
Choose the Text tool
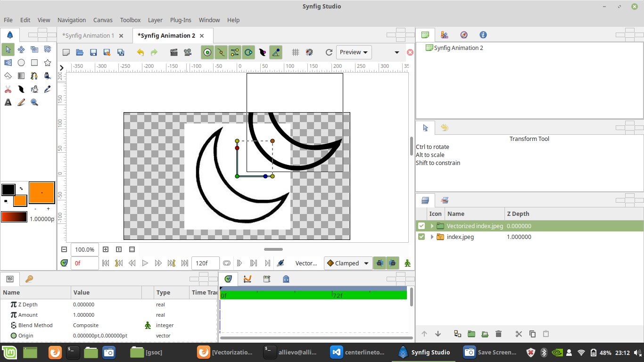[8, 102]
